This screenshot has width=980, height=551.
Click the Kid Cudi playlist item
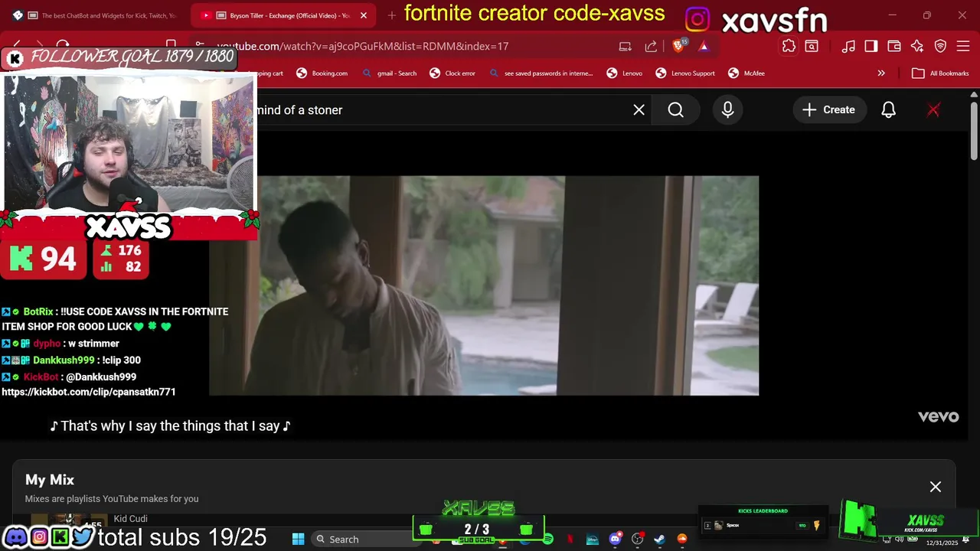(x=130, y=519)
